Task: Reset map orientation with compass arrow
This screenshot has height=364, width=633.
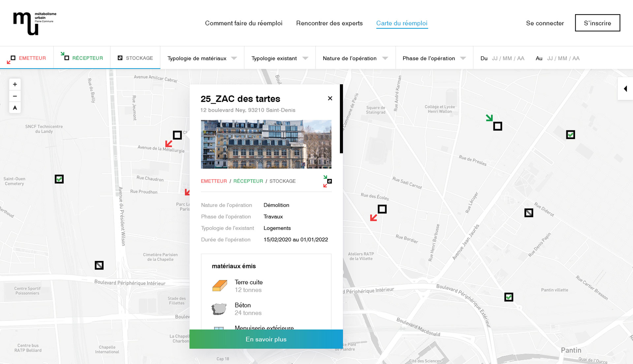Action: 15,108
